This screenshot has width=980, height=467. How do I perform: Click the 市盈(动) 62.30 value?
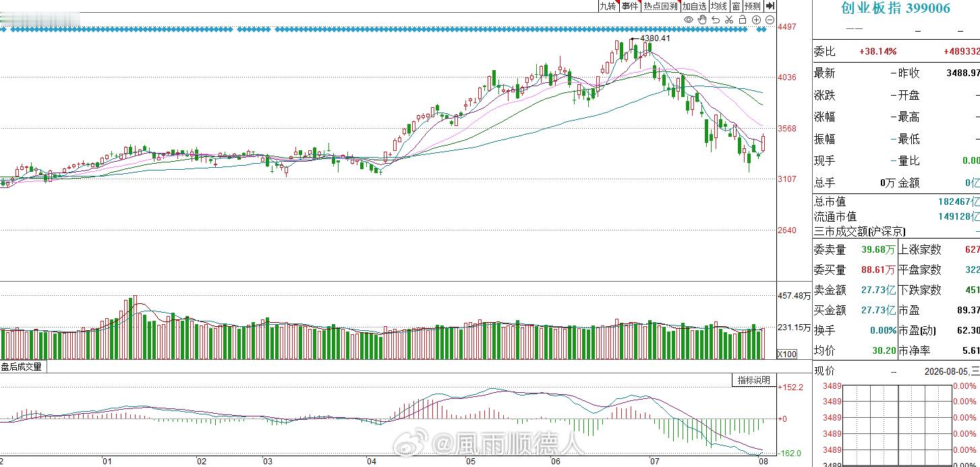pyautogui.click(x=968, y=330)
